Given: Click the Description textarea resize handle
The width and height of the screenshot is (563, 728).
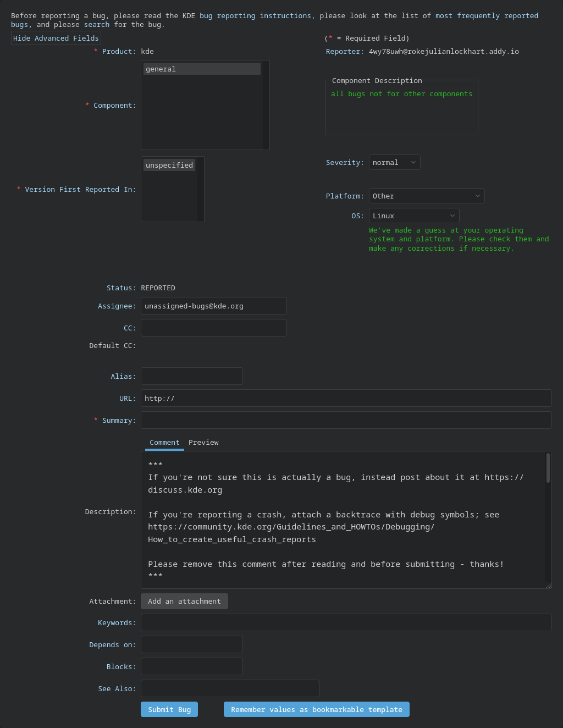Looking at the screenshot, I should click(548, 585).
